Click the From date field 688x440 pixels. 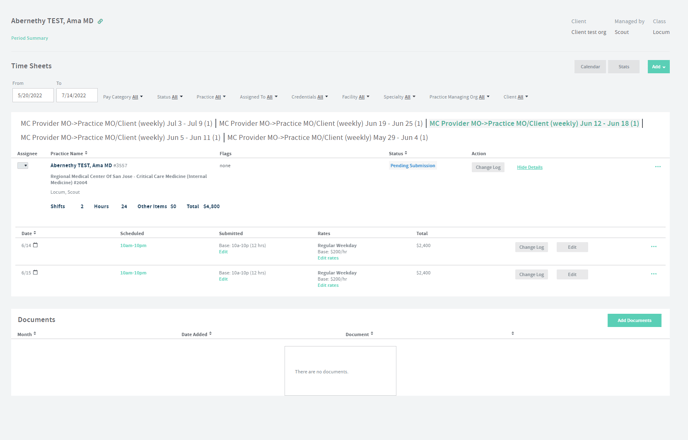click(33, 95)
